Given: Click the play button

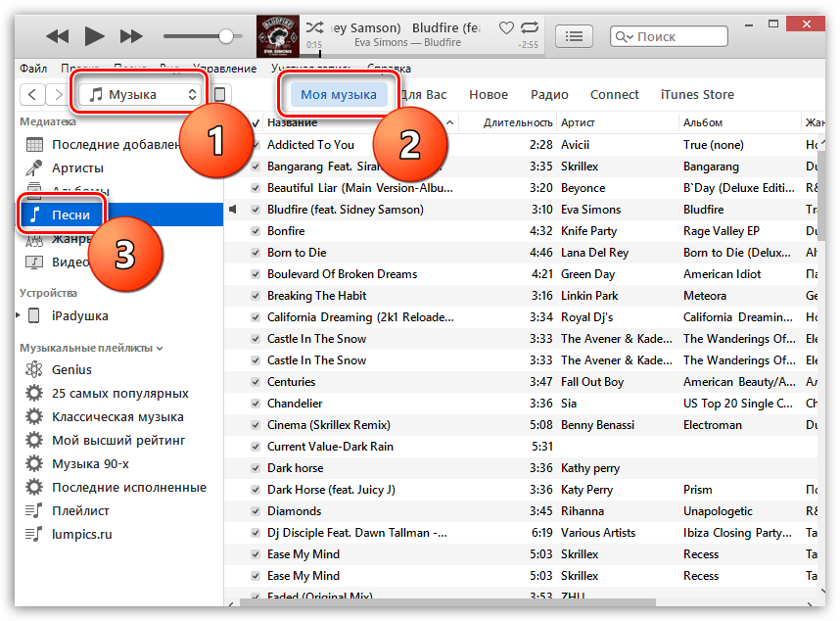Looking at the screenshot, I should 94,36.
